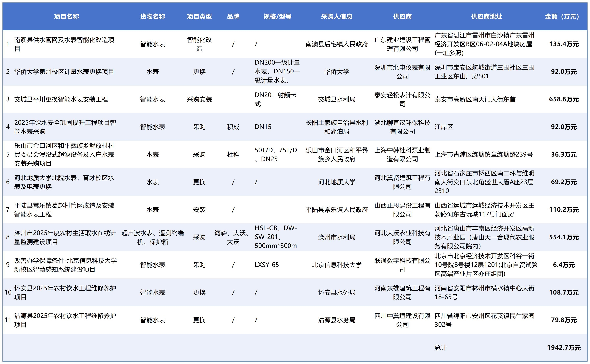Select project 华侨大学泉州校区计量水表更换项目
The height and width of the screenshot is (364, 590).
[64, 72]
